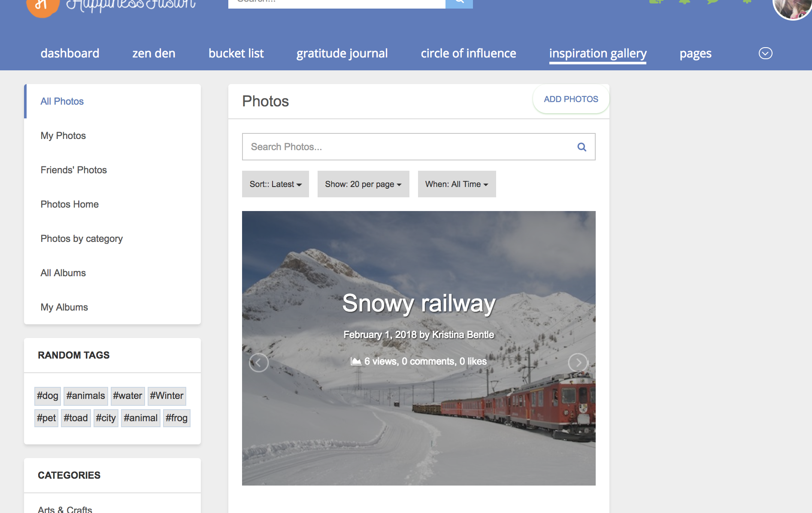Select My Photos in sidebar
The image size is (812, 513).
click(112, 136)
